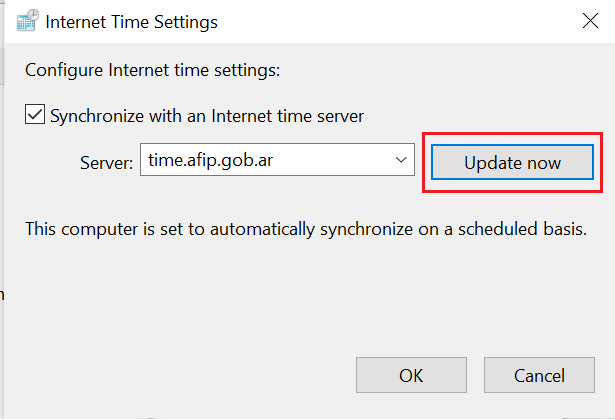Toggle the Synchronize with Internet time server checkbox
The image size is (615, 420).
[x=35, y=114]
